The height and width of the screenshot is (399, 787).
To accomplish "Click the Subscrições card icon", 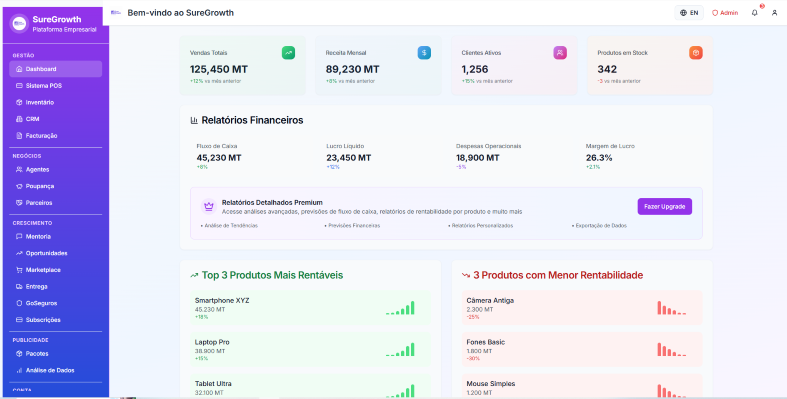I will 19,320.
